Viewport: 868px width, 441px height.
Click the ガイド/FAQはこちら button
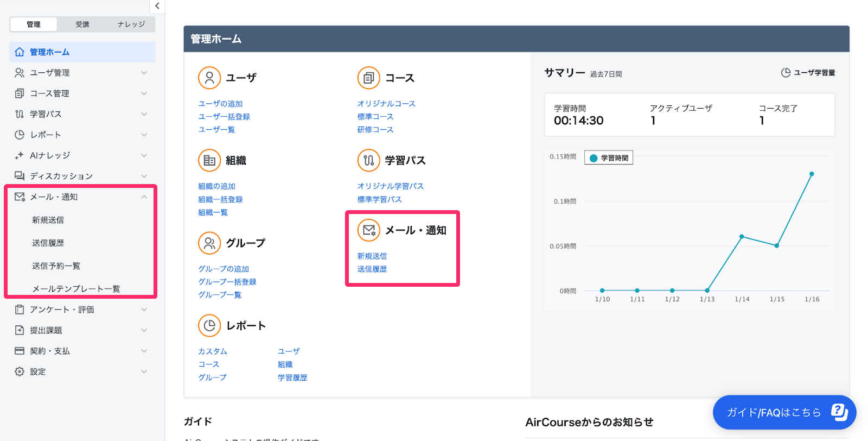784,412
